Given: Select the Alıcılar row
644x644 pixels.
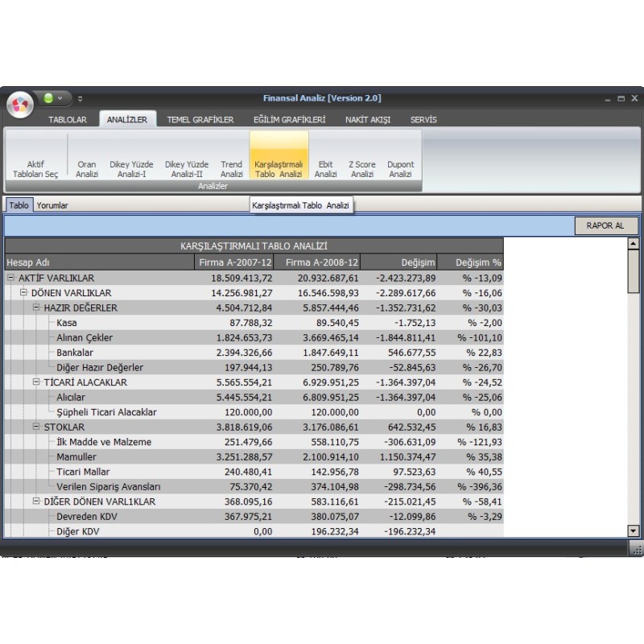Looking at the screenshot, I should click(254, 397).
